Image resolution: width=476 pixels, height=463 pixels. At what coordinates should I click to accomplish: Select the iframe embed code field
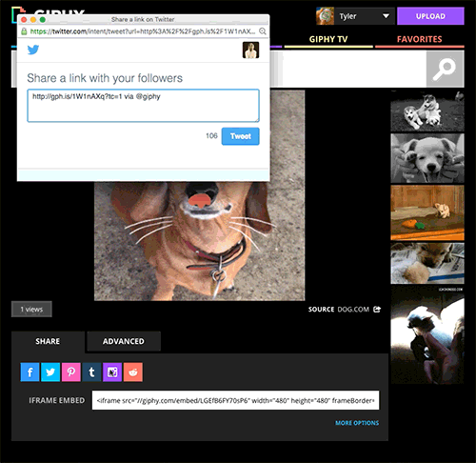[235, 400]
